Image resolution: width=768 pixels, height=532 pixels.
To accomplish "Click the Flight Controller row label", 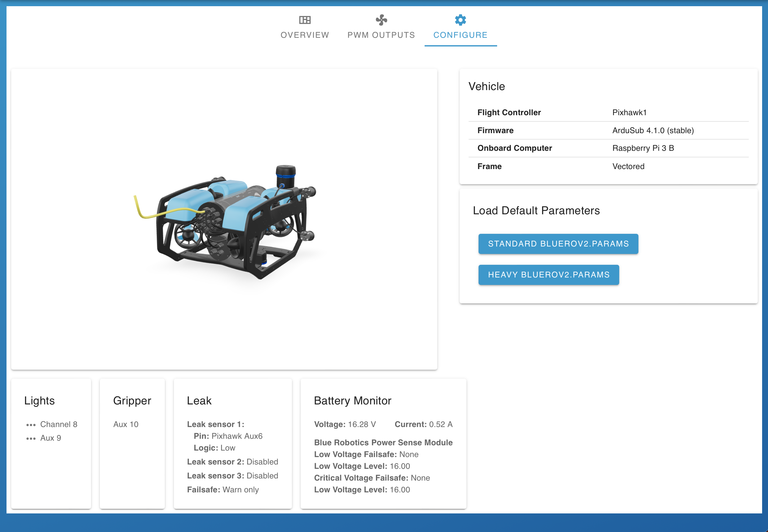I will [x=509, y=112].
